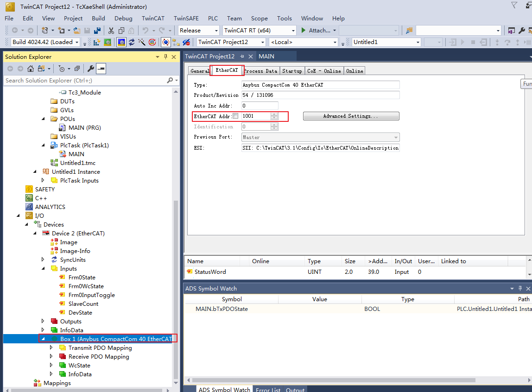Click the Undo arrow toolbar icon

[145, 31]
